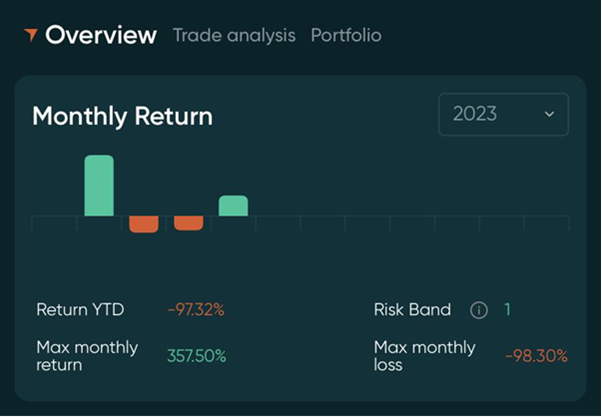Click the chevron arrow in the year selector
This screenshot has width=602, height=418.
549,114
